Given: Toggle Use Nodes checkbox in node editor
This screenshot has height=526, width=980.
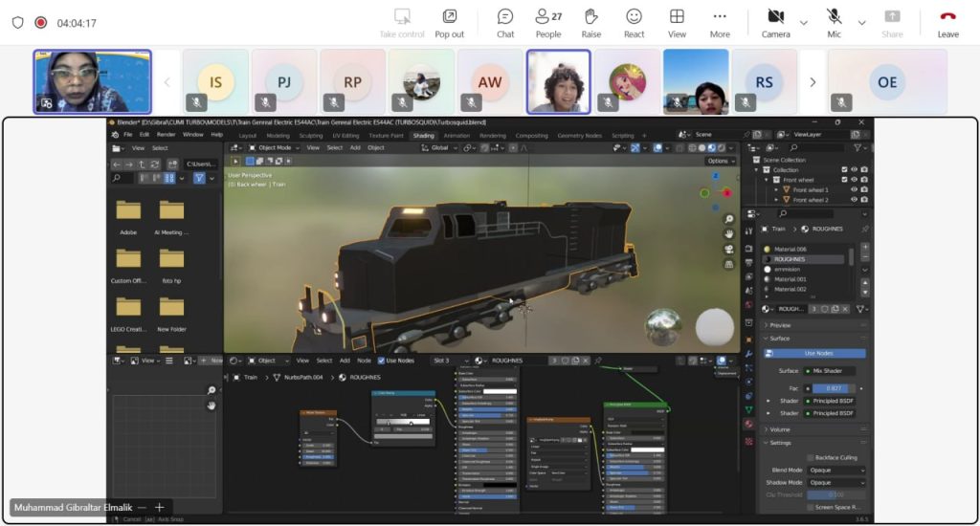Looking at the screenshot, I should pyautogui.click(x=381, y=361).
